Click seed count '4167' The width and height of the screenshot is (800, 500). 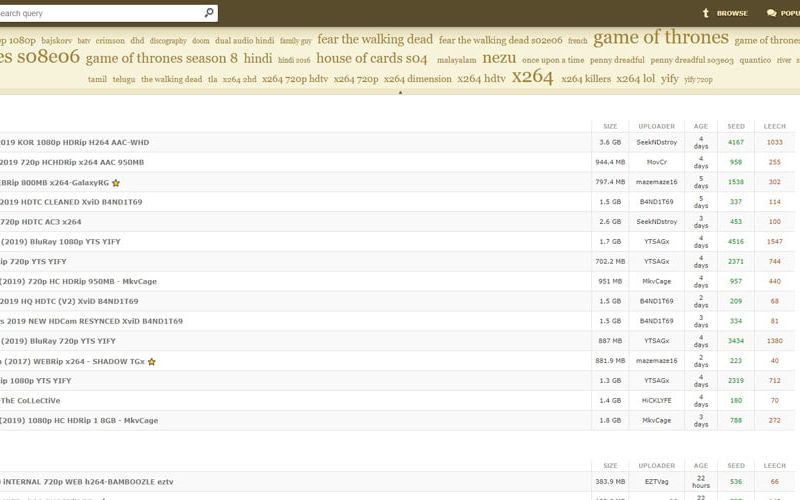point(736,142)
